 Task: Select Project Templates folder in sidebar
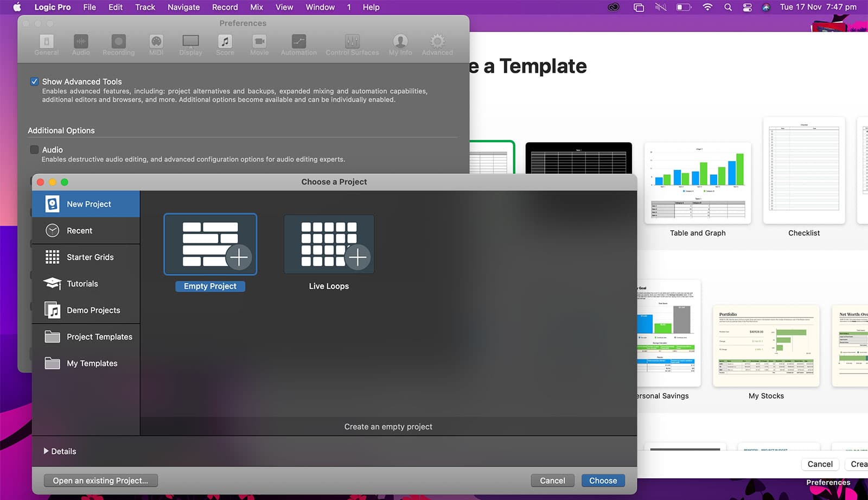tap(86, 337)
